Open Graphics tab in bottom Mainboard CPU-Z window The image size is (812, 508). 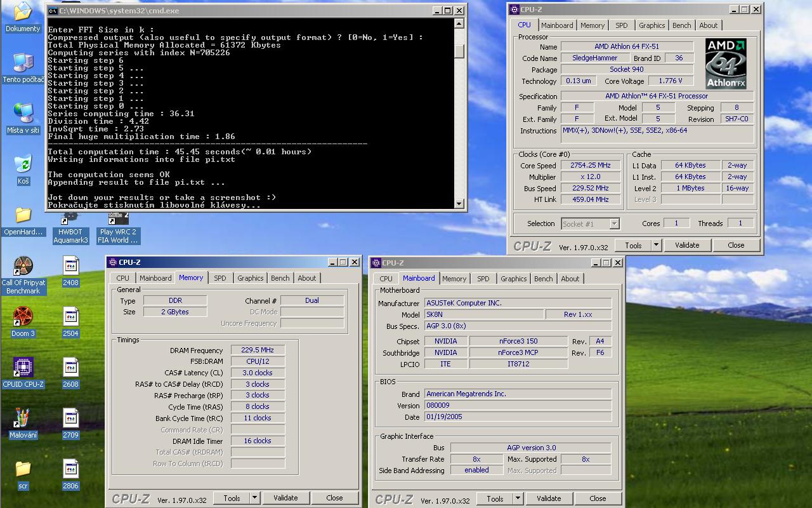[x=514, y=279]
